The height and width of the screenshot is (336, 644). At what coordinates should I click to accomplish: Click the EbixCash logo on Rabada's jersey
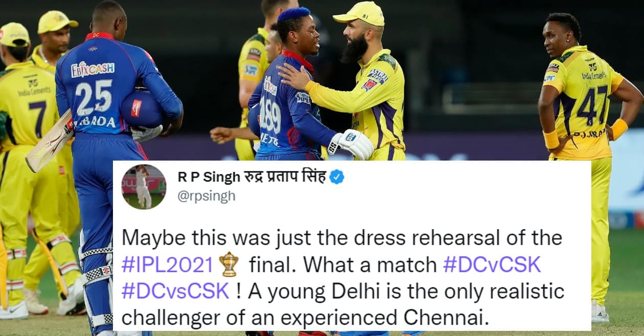93,69
